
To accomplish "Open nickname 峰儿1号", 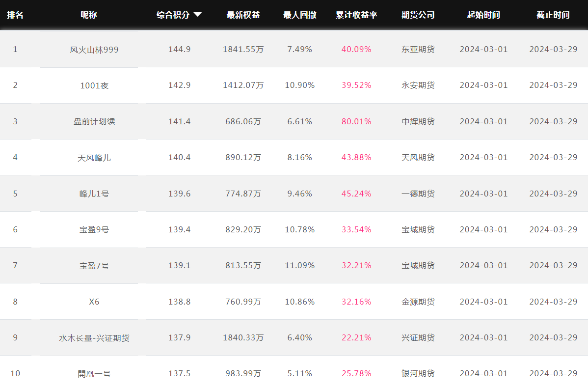I will [94, 194].
